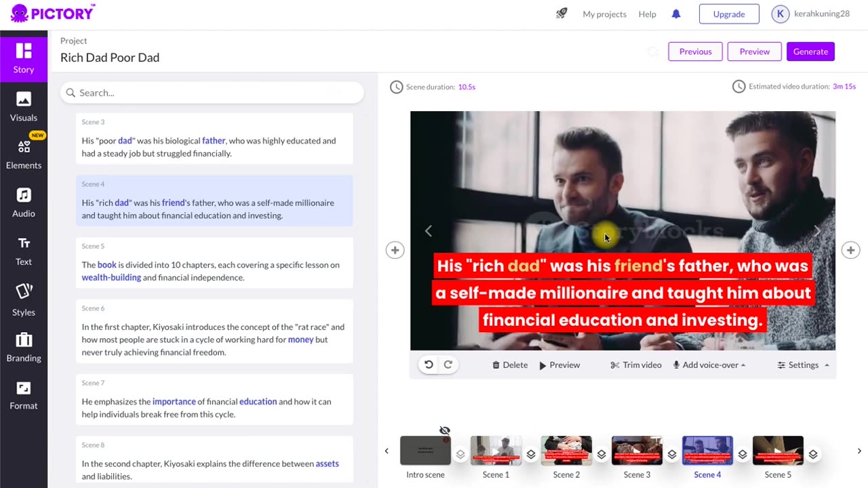The image size is (868, 488).
Task: Open the Elements panel
Action: pos(24,155)
